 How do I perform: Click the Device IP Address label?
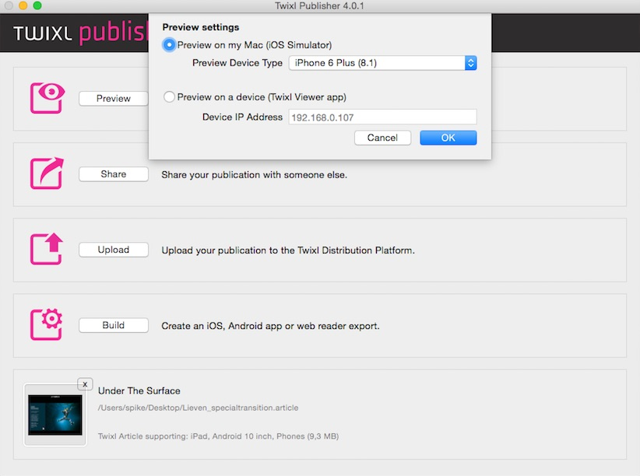[242, 117]
